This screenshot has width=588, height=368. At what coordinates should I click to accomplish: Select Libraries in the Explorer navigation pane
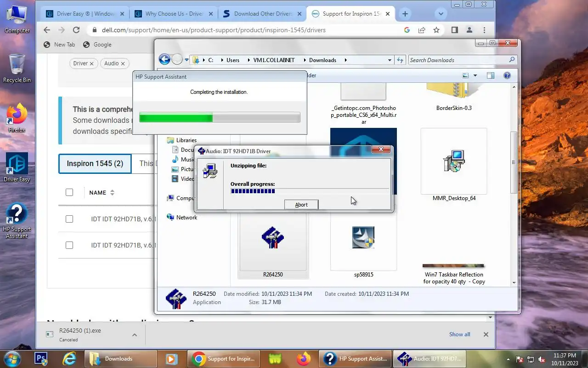(x=186, y=140)
